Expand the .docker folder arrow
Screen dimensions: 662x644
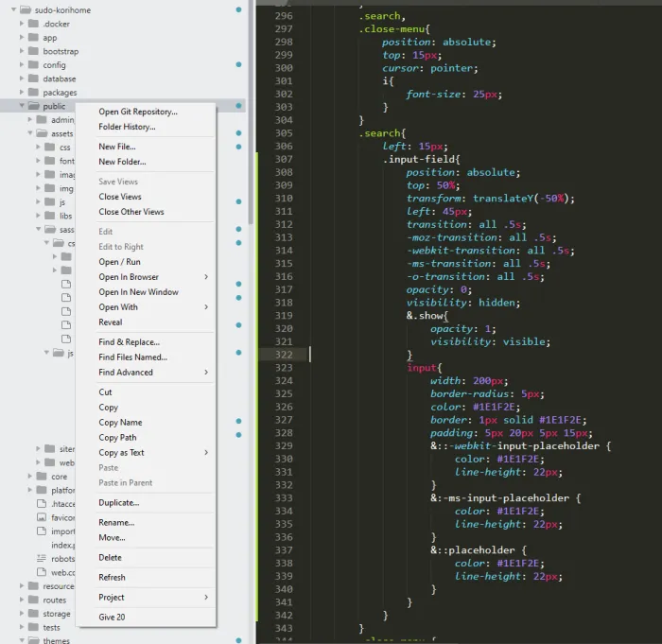[x=22, y=24]
